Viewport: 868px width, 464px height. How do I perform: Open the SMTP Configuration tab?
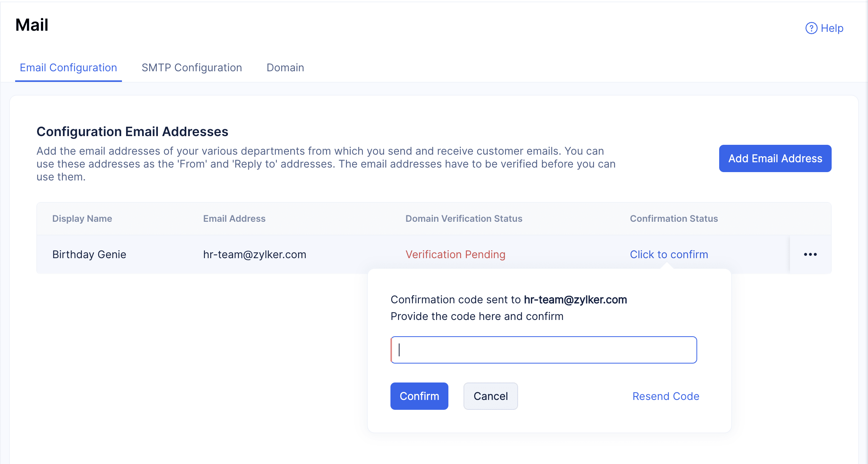(x=192, y=67)
